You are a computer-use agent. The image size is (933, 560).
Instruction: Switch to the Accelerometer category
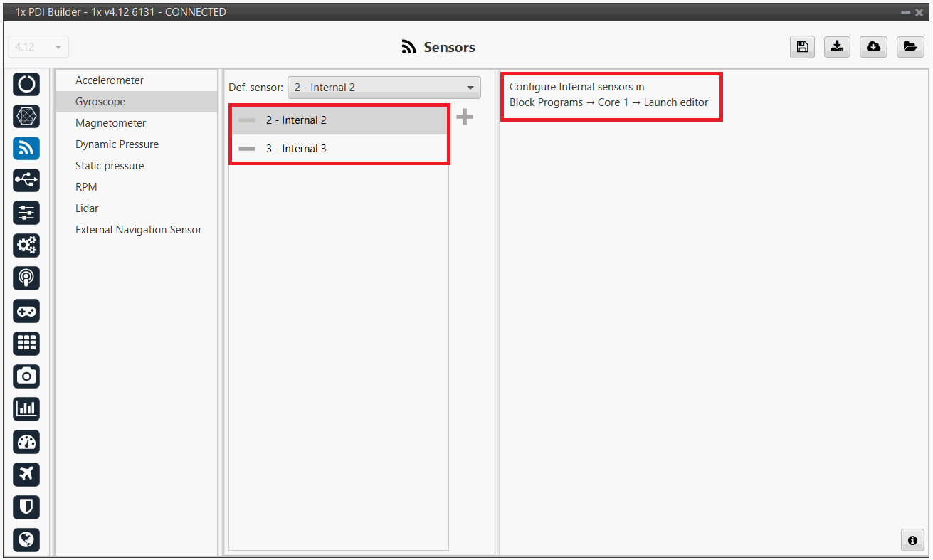click(x=110, y=80)
